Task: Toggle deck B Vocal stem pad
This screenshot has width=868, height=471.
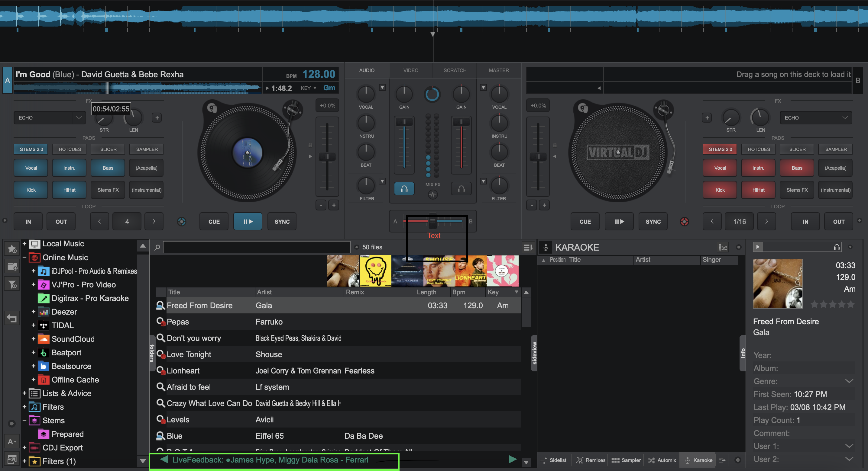Action: point(720,168)
